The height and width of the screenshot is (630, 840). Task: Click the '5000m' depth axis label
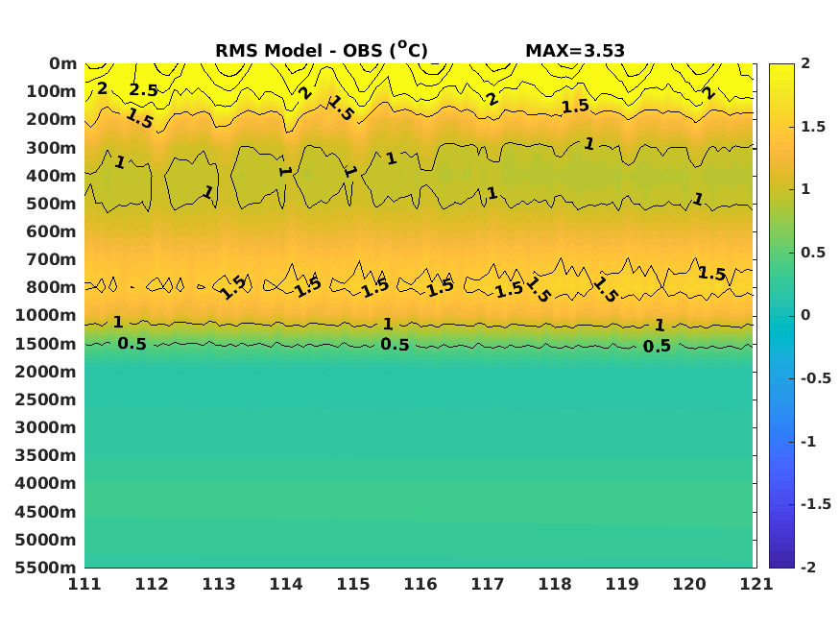coord(45,540)
